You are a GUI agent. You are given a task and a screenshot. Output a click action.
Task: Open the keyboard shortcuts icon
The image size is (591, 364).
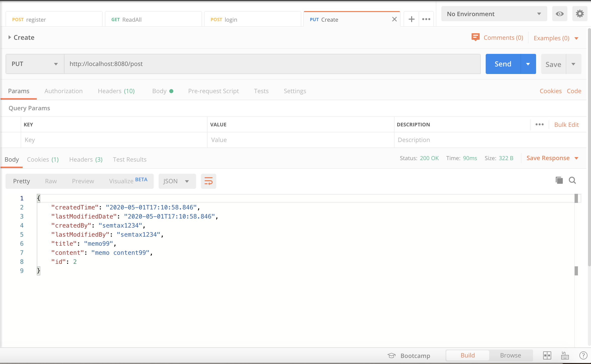click(x=565, y=355)
